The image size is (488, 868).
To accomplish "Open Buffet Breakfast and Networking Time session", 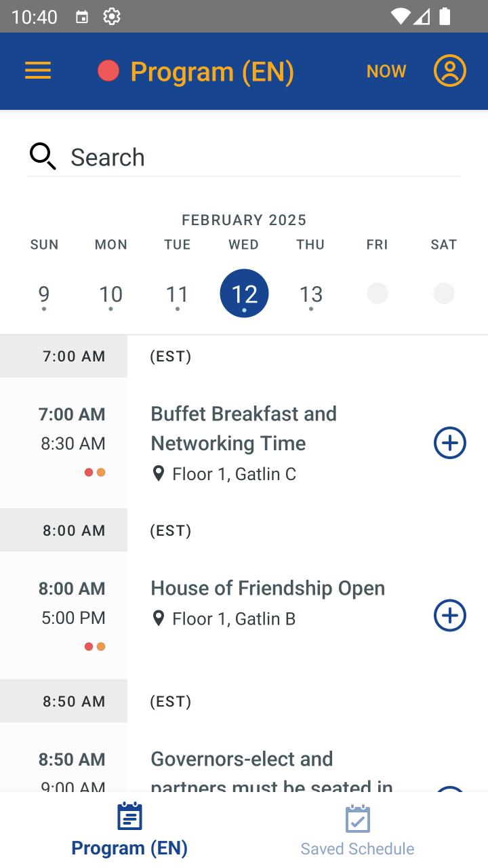I will tap(244, 429).
